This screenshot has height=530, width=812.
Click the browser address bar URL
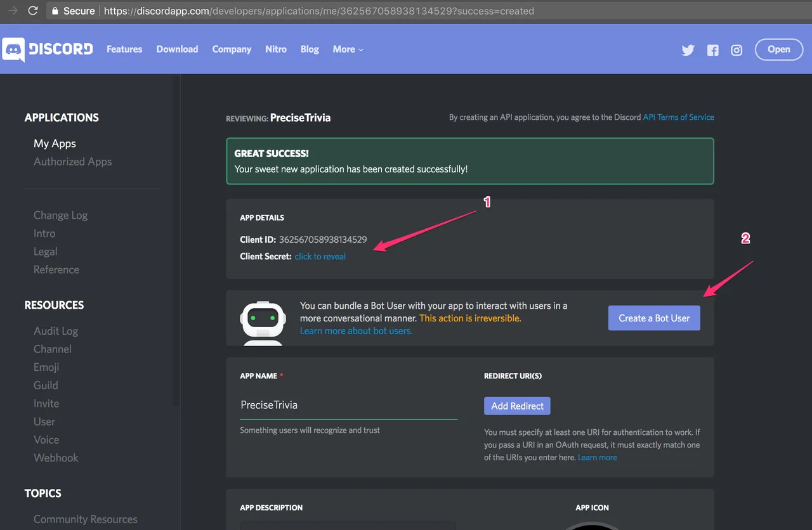coord(319,11)
